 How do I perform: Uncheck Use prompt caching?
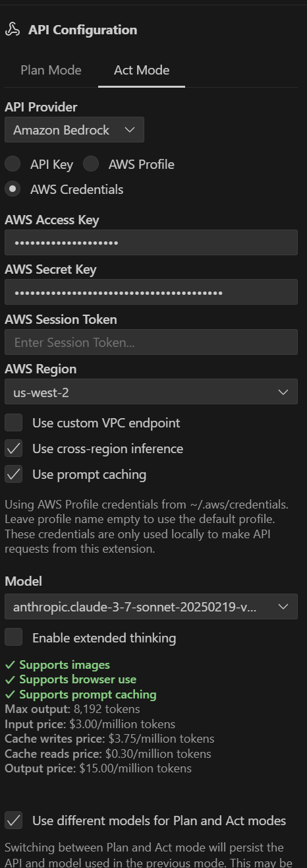(x=14, y=474)
